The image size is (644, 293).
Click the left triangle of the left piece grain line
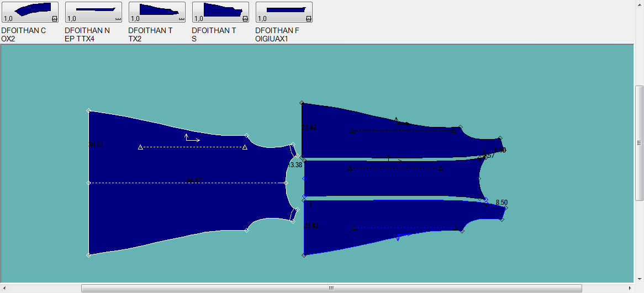tap(140, 147)
